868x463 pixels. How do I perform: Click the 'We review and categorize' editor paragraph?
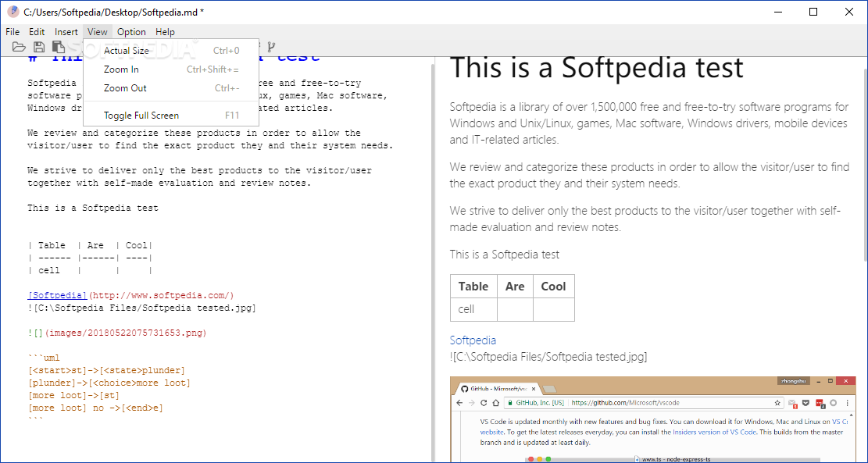(210, 140)
